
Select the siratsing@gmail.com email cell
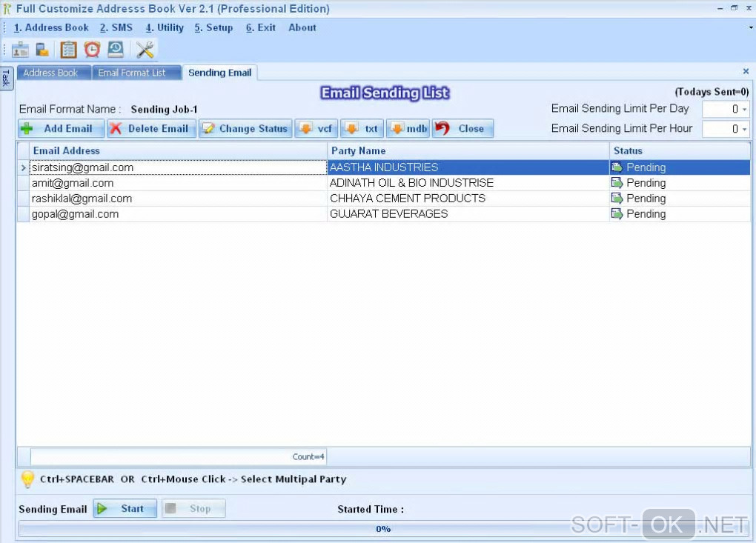(x=178, y=167)
